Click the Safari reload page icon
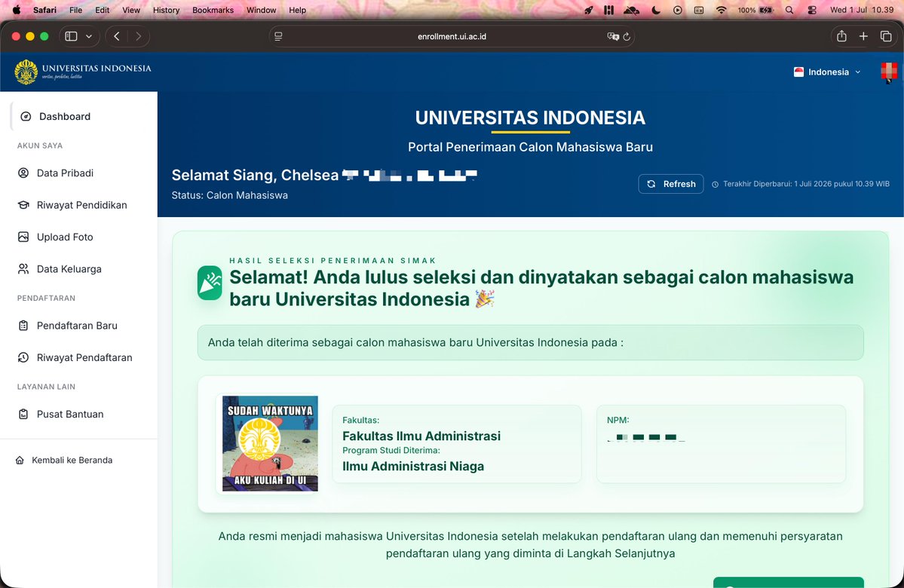904x588 pixels. 627,36
